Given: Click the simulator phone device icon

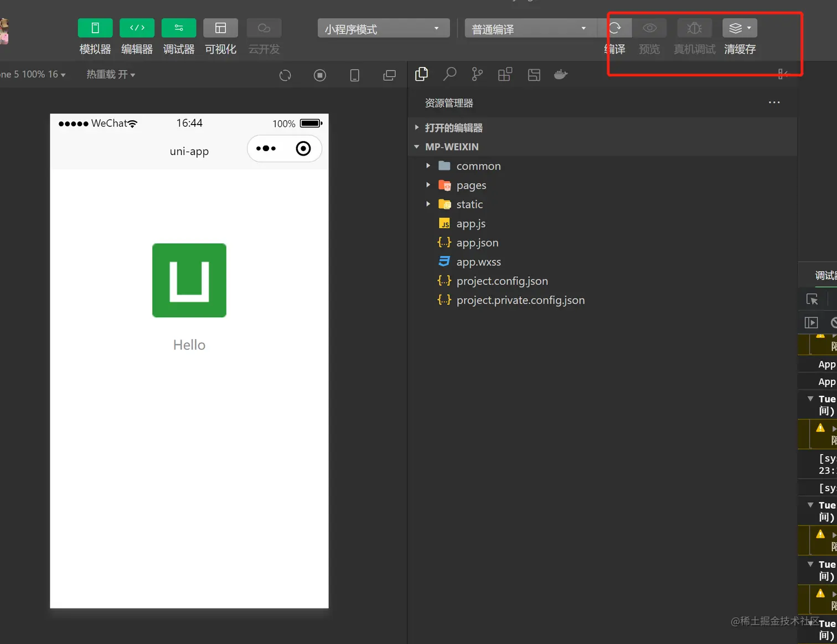Looking at the screenshot, I should tap(355, 75).
